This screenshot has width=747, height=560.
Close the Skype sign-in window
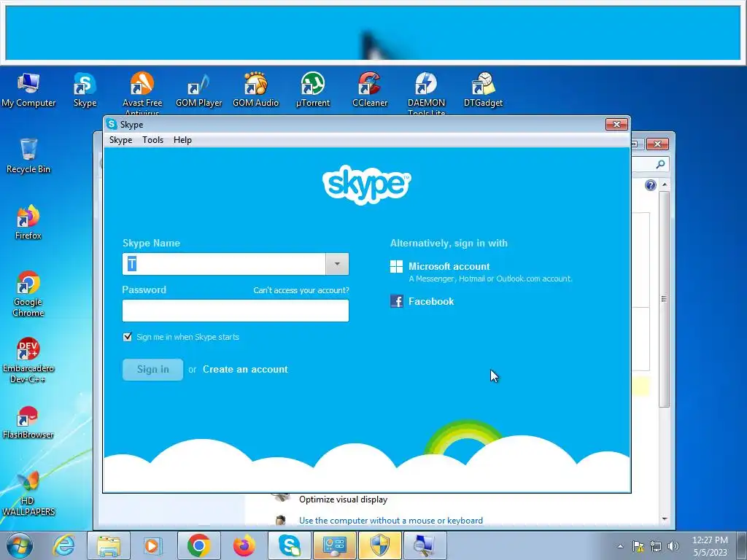(616, 124)
